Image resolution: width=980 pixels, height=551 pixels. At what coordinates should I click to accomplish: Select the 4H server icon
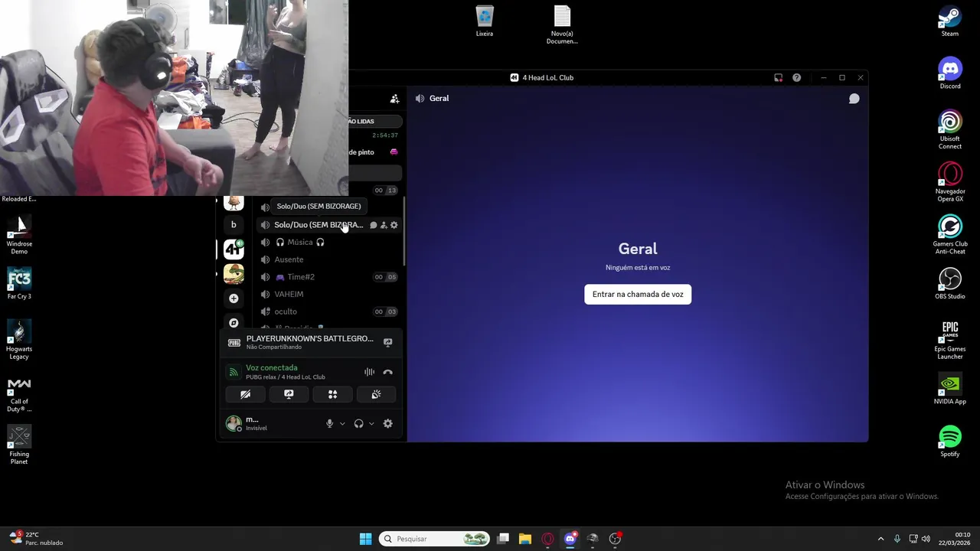(x=234, y=249)
